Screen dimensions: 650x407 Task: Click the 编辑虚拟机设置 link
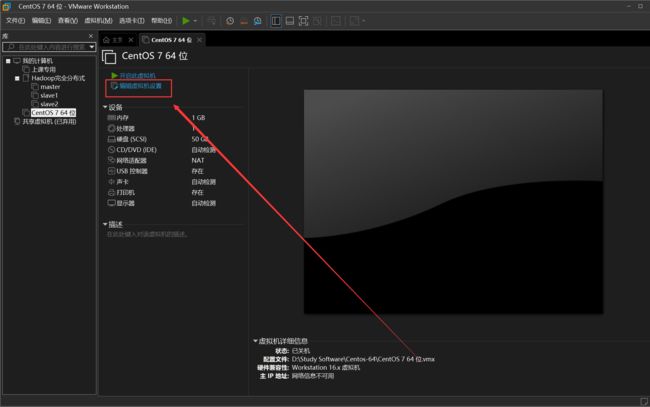tap(140, 86)
